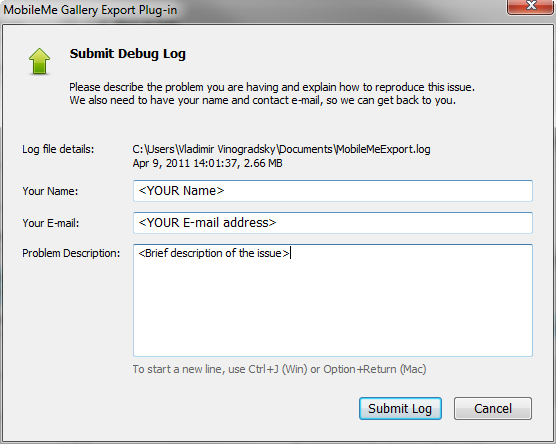Click the Log file details label
This screenshot has width=556, height=444.
tap(58, 149)
